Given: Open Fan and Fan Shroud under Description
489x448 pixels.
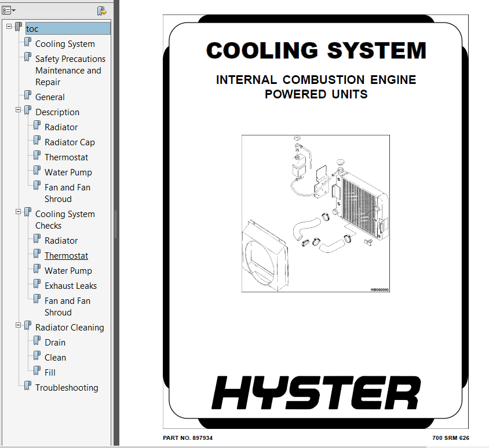Looking at the screenshot, I should tap(67, 193).
